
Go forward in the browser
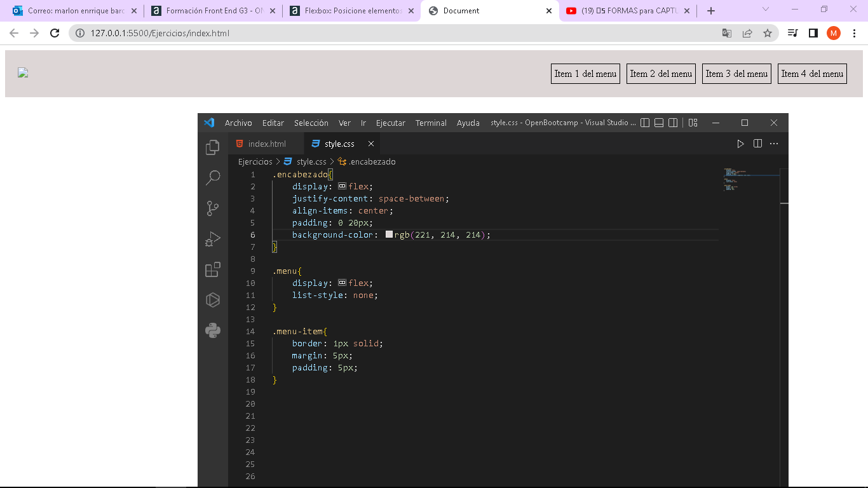[x=34, y=33]
